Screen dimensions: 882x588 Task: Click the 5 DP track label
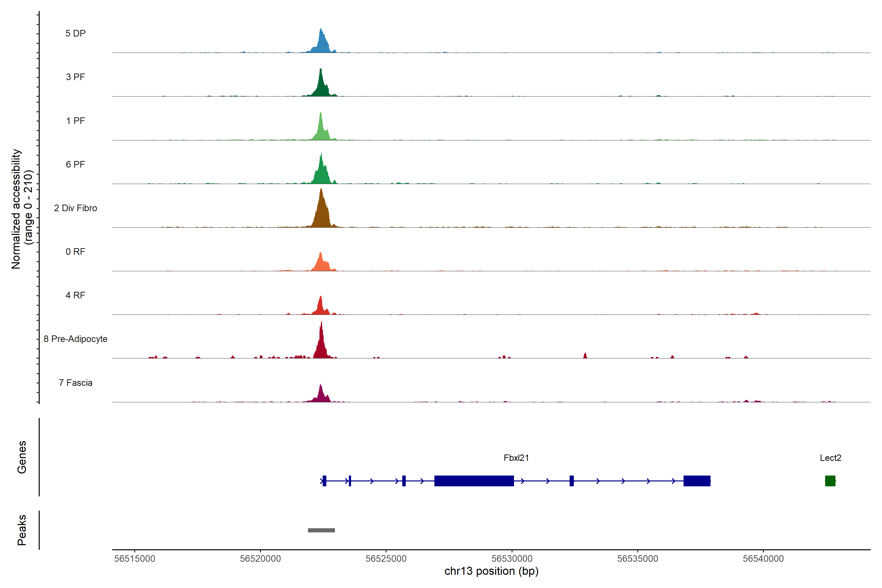tap(75, 33)
